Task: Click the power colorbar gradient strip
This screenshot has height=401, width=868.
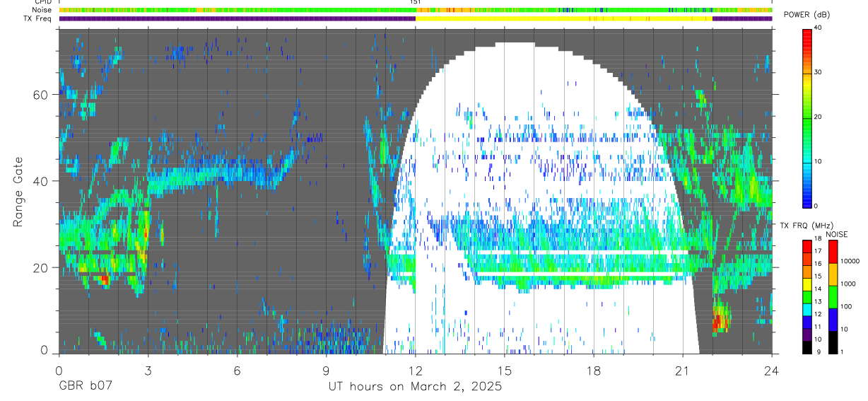Action: pos(807,117)
